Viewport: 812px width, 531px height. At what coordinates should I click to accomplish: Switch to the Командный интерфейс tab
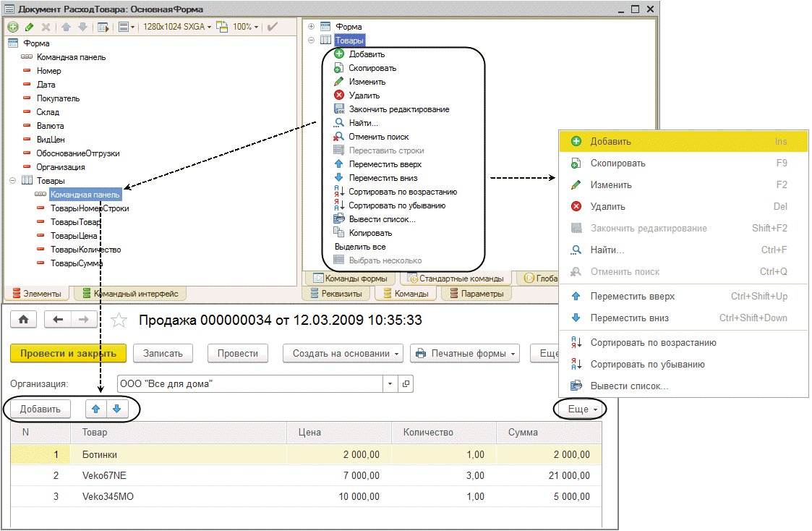(130, 294)
